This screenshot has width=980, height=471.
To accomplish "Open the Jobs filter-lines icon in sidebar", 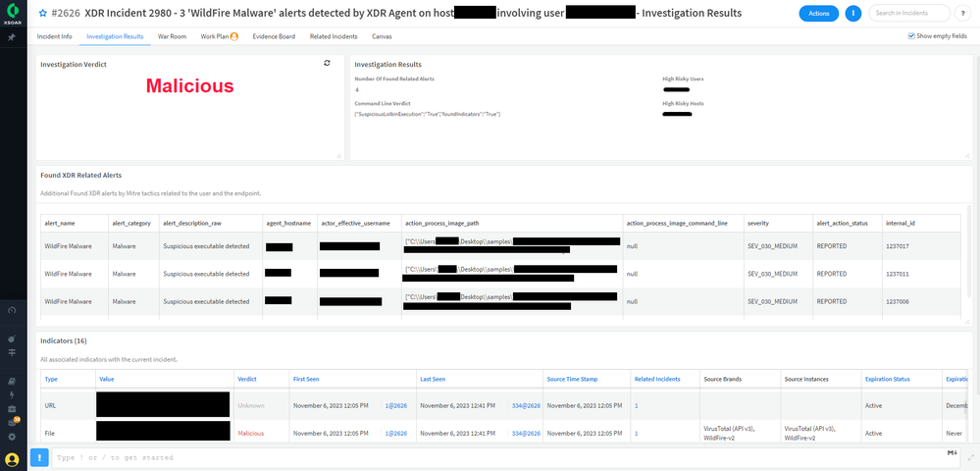I will 12,353.
